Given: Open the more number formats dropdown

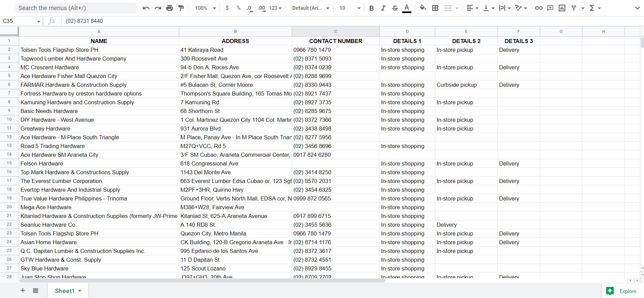Looking at the screenshot, I should [275, 8].
